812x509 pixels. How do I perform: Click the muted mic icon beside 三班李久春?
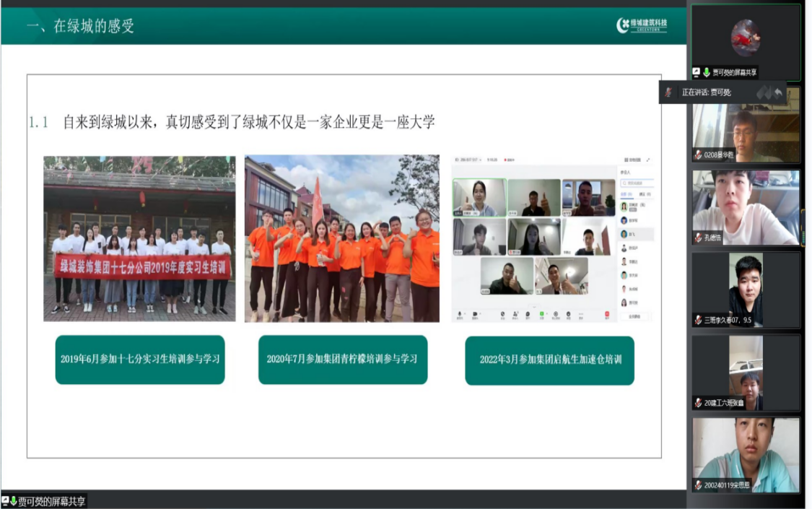(x=698, y=320)
